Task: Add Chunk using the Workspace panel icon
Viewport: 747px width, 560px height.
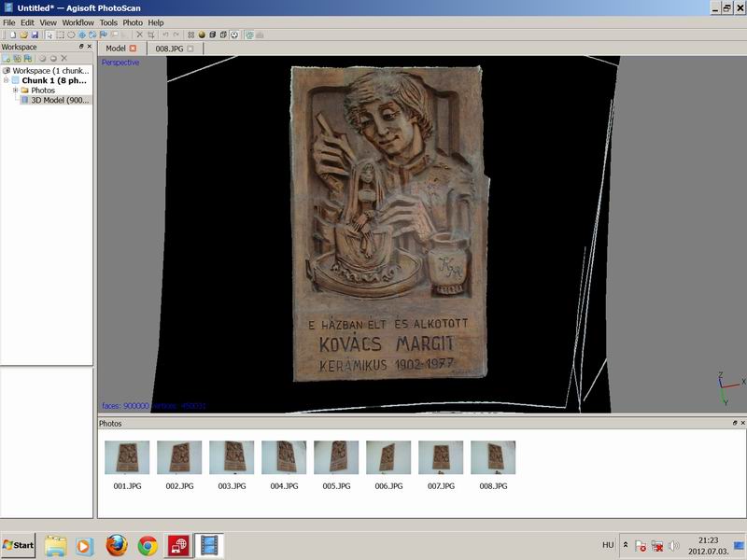Action: click(7, 58)
